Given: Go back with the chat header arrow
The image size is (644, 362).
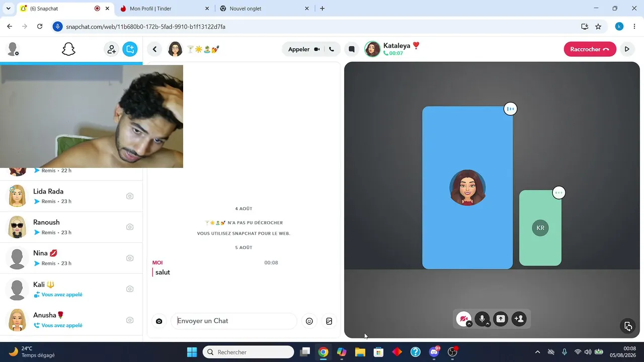Looking at the screenshot, I should click(x=155, y=49).
